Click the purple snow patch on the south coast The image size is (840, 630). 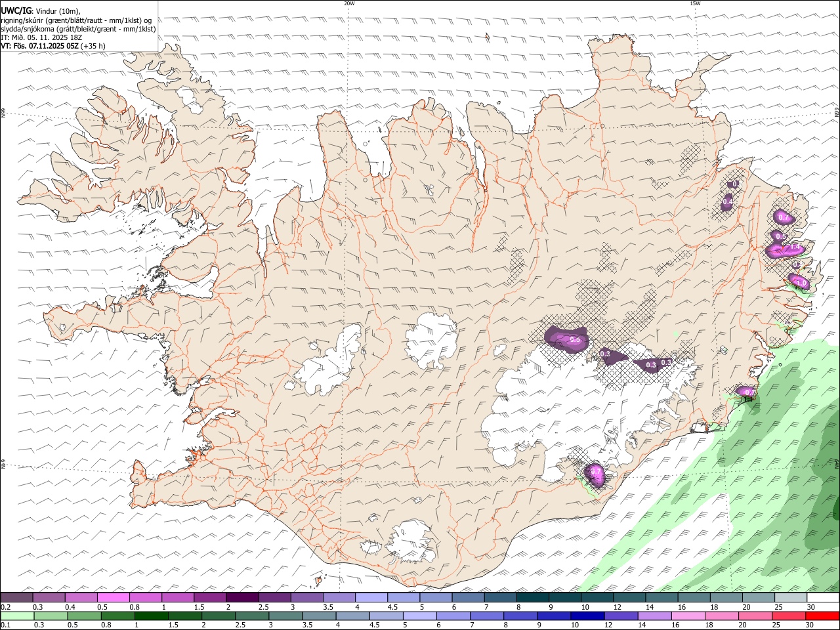click(596, 473)
